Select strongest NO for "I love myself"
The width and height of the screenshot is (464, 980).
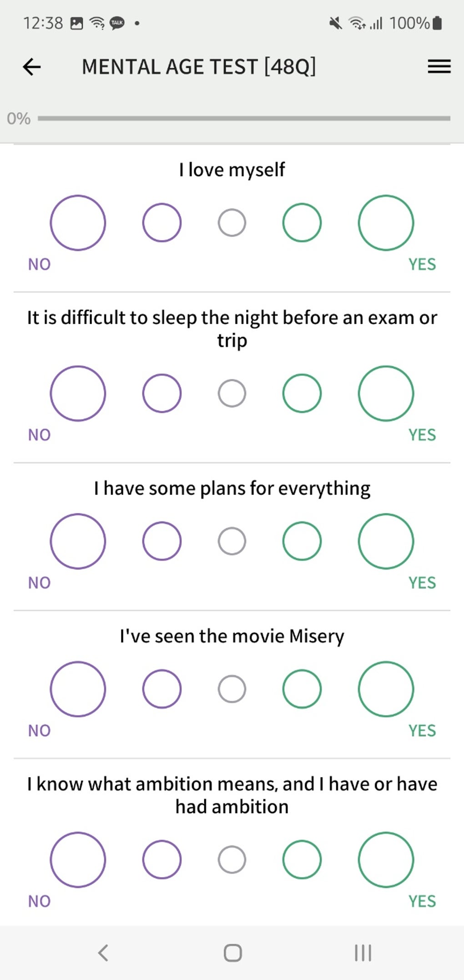tap(78, 223)
